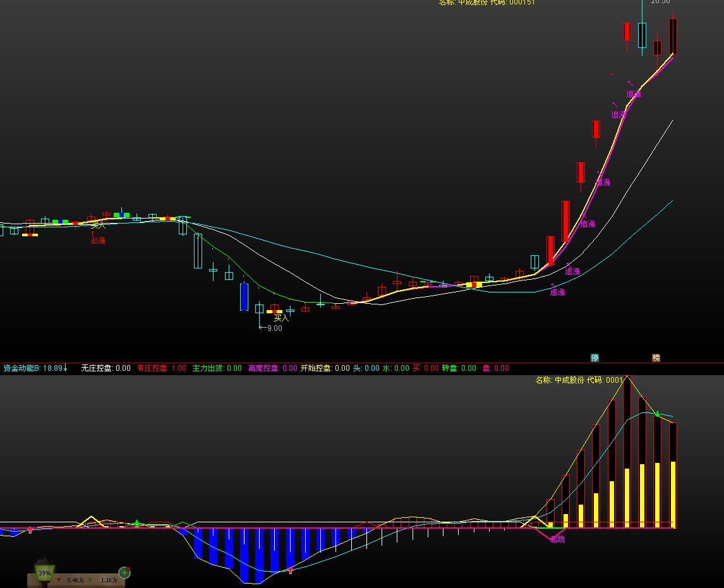Click the green down-arrow signal on momentum curve

(x=658, y=414)
